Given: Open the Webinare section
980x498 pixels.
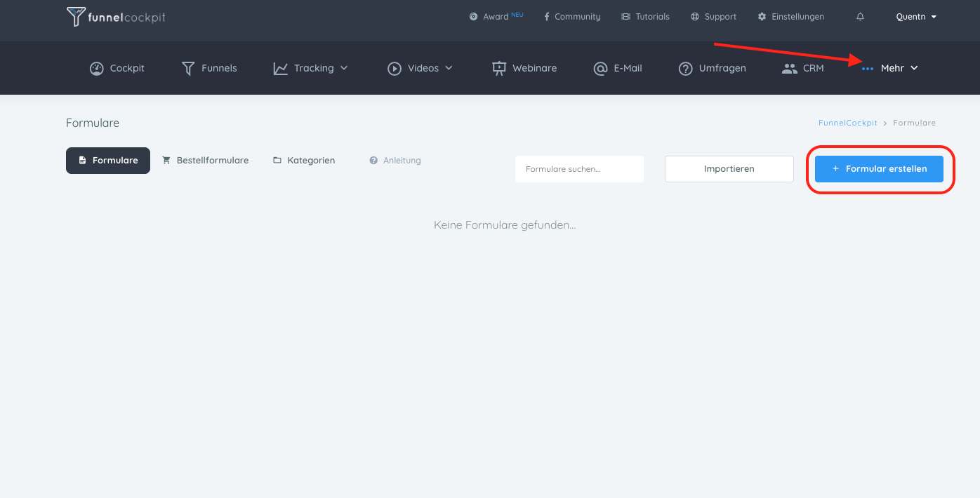Looking at the screenshot, I should pos(524,68).
